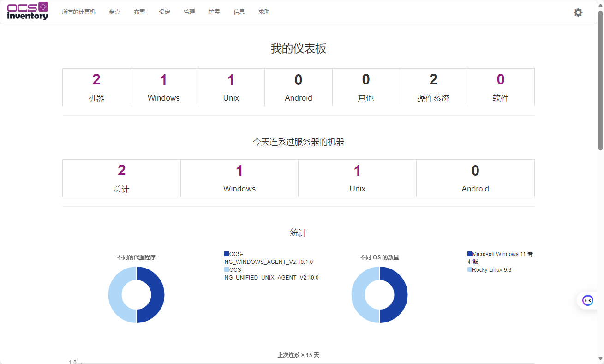Click the 不同 OS 的数量 chart title
Screen dimensions: 604x364
pos(380,257)
